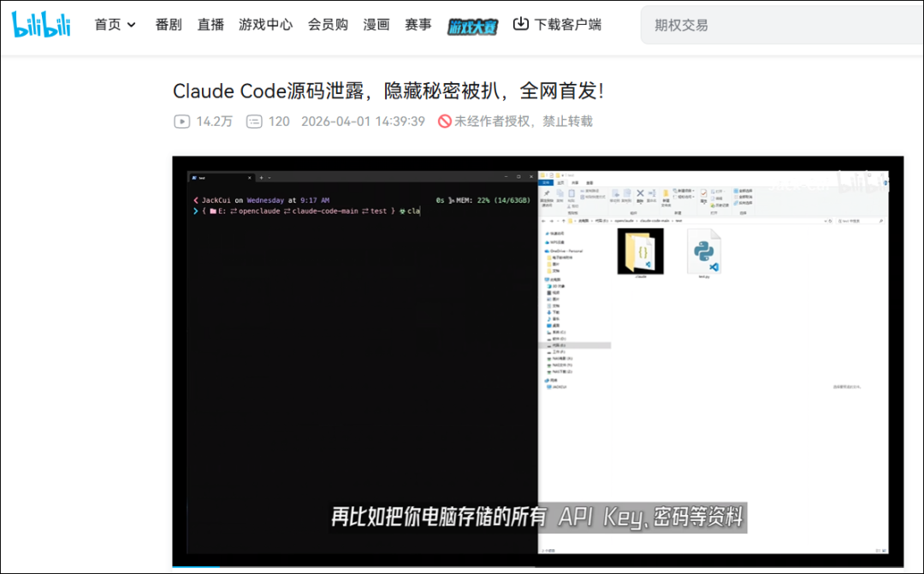Click the 游戏大赛 banner icon
The width and height of the screenshot is (924, 574).
click(472, 26)
